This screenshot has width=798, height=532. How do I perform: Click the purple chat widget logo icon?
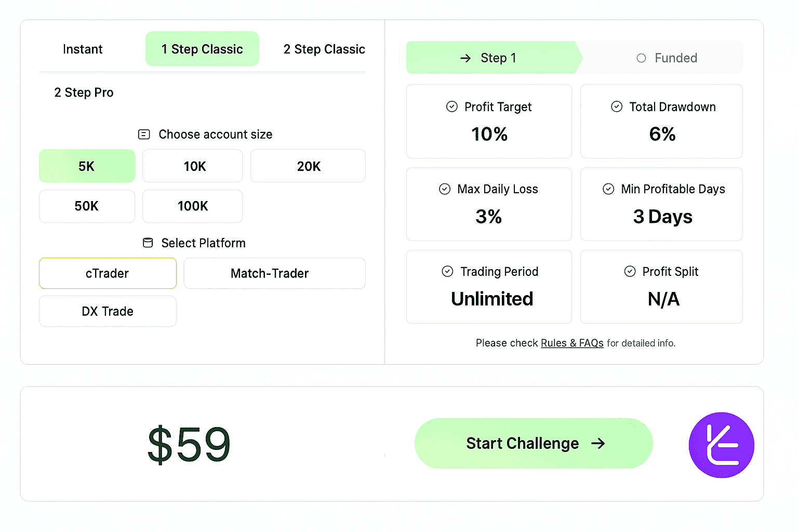721,445
